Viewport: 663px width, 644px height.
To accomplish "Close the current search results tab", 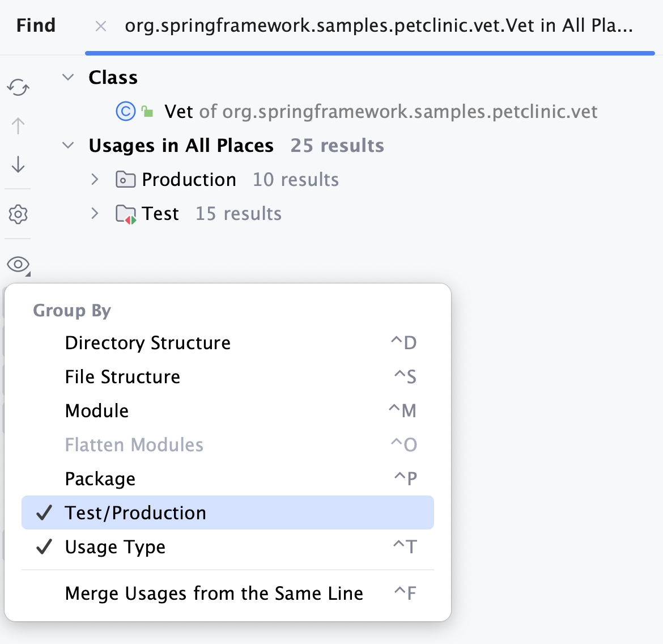I will point(100,26).
